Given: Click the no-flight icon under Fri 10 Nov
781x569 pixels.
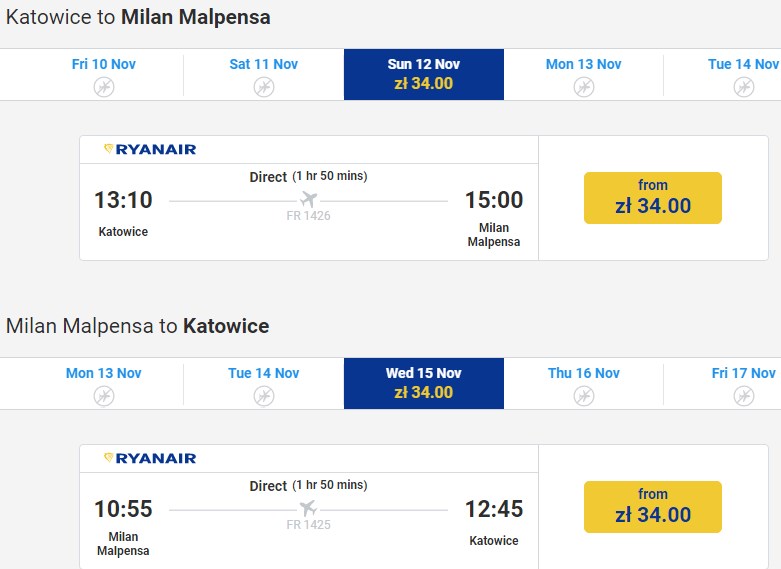Looking at the screenshot, I should [x=104, y=87].
